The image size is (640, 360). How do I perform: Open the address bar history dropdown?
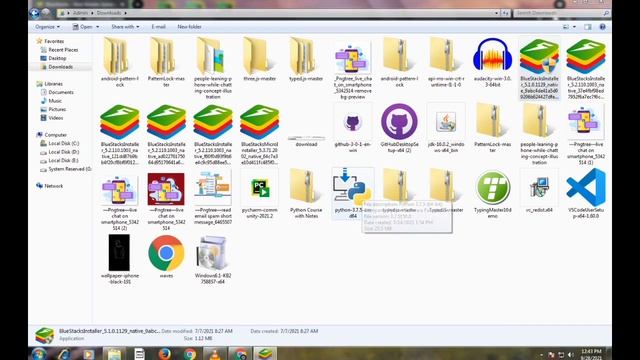coord(496,13)
